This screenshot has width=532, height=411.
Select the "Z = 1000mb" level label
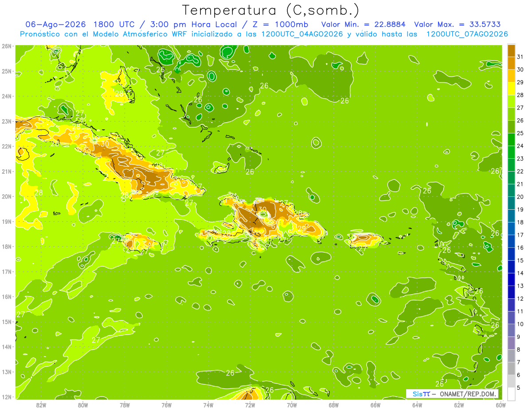click(280, 25)
